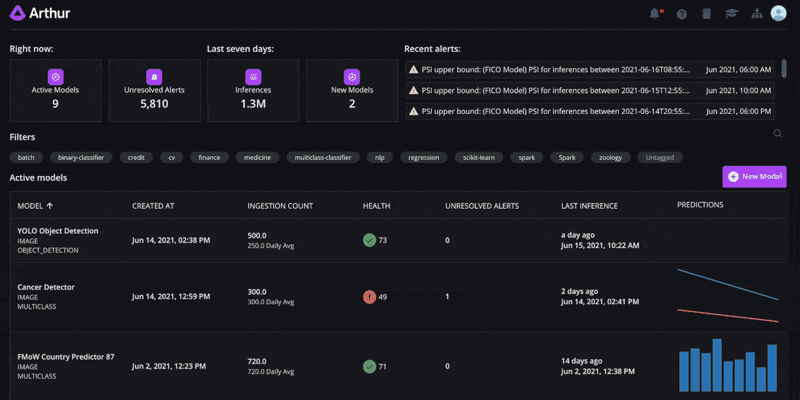The height and width of the screenshot is (400, 800).
Task: Open the Unresolved Alerts card
Action: coord(154,90)
